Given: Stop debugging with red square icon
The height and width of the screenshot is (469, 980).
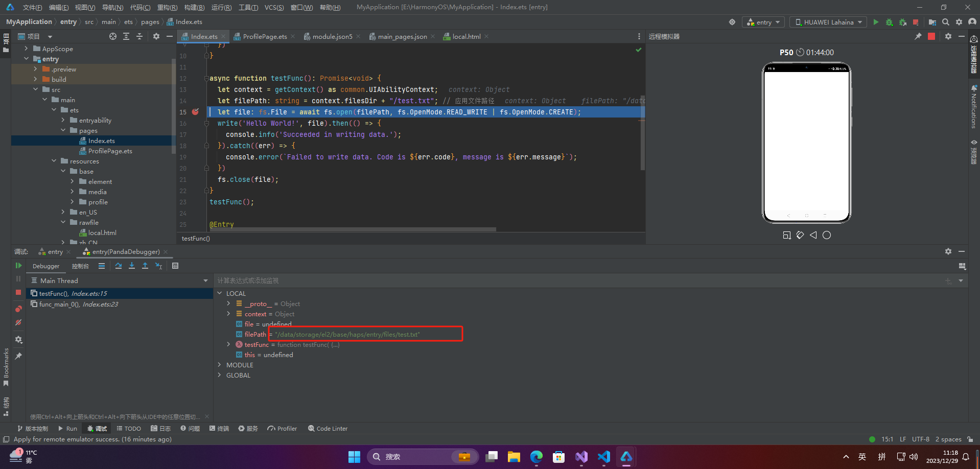Looking at the screenshot, I should click(x=18, y=292).
